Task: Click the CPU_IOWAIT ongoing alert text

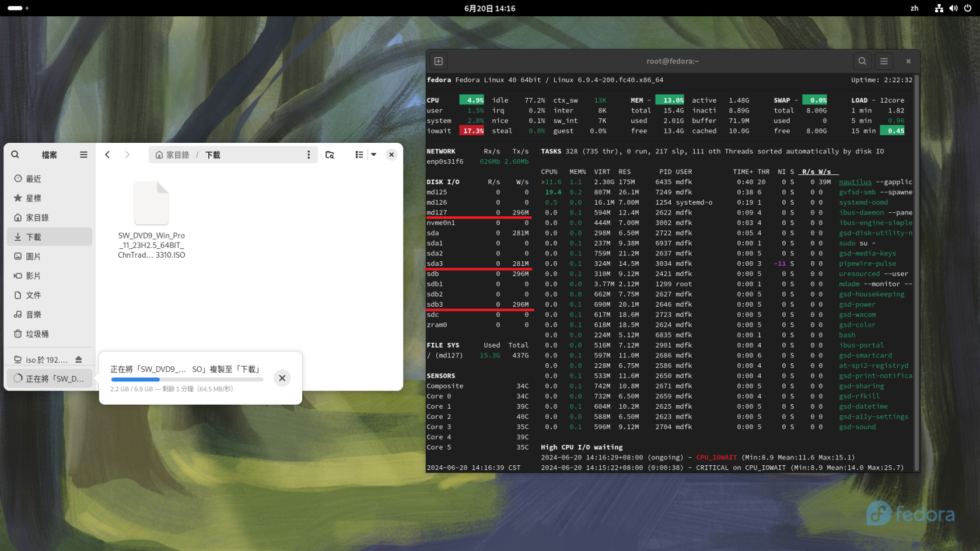Action: pyautogui.click(x=716, y=458)
